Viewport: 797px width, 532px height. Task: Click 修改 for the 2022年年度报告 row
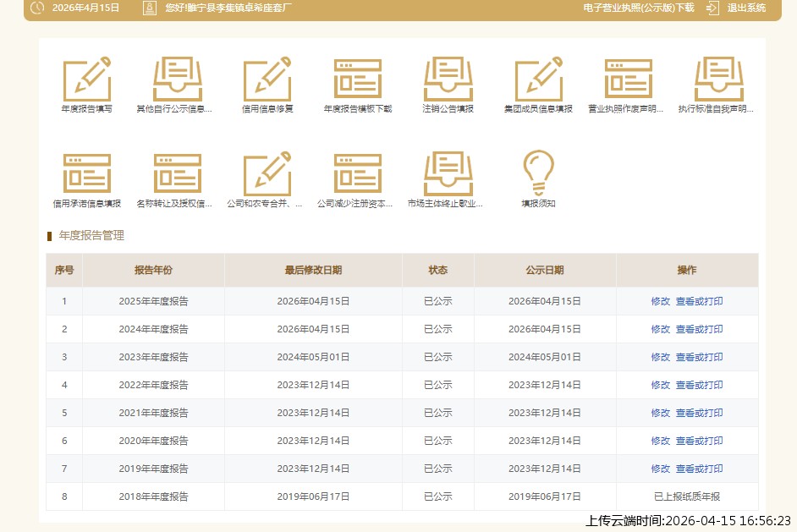pyautogui.click(x=660, y=385)
